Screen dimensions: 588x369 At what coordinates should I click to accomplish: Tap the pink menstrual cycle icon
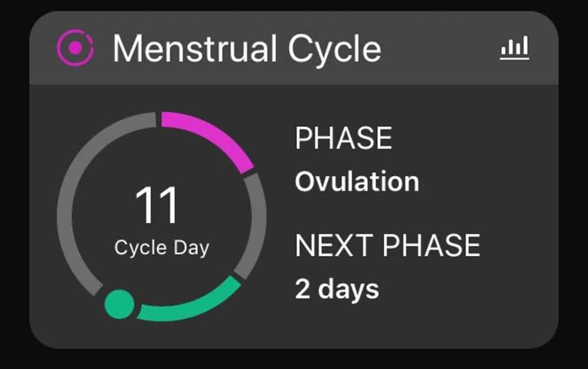tap(75, 49)
